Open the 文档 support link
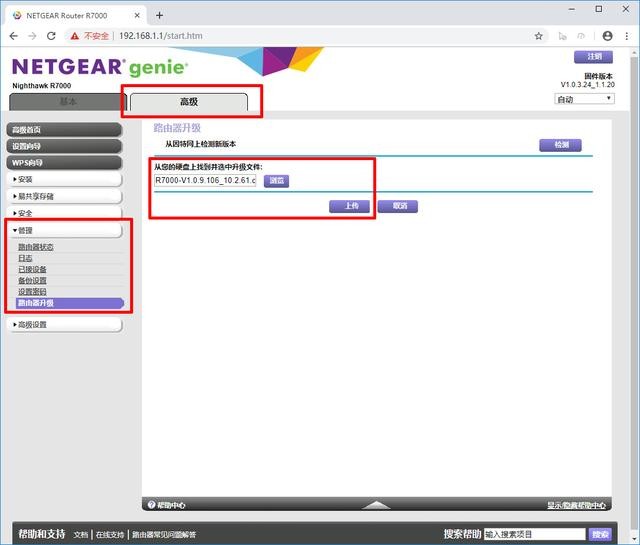Viewport: 640px width, 545px height. point(81,534)
